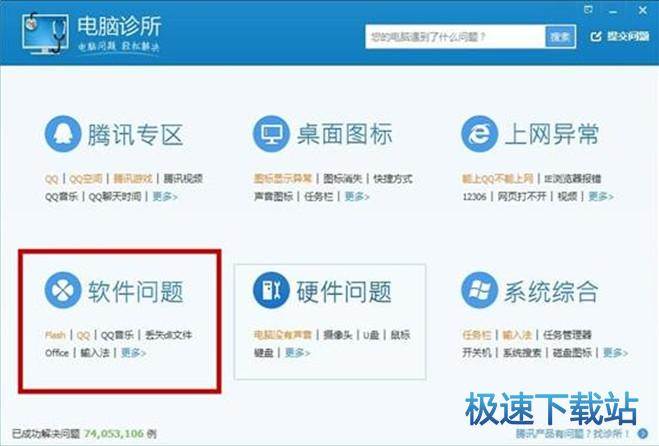This screenshot has height=446, width=659.
Task: Open 能上QQ不能上网 link
Action: tap(498, 179)
